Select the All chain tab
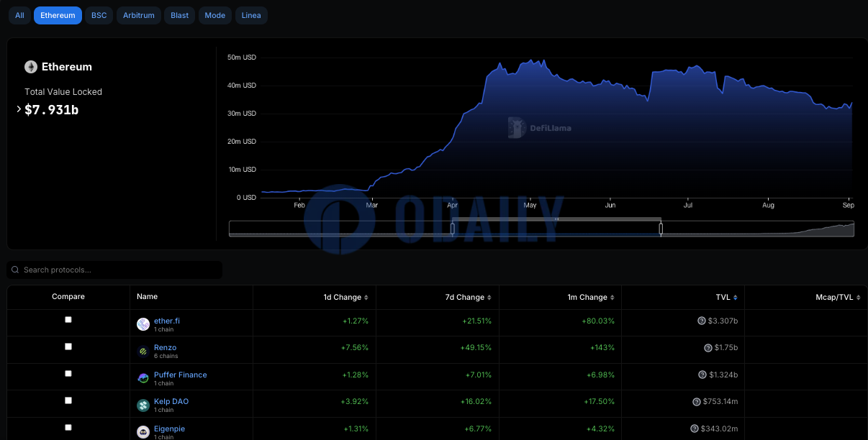Viewport: 868px width, 440px height. point(19,15)
